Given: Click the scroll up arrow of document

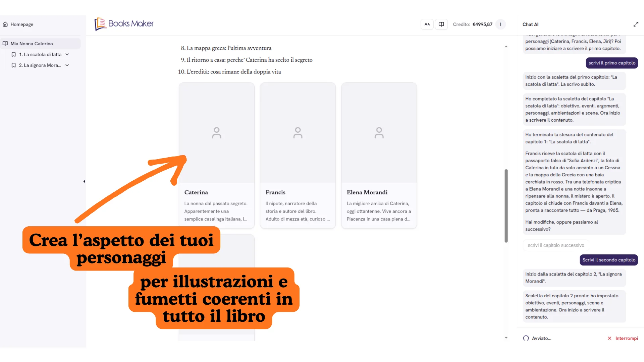Looking at the screenshot, I should click(x=506, y=47).
